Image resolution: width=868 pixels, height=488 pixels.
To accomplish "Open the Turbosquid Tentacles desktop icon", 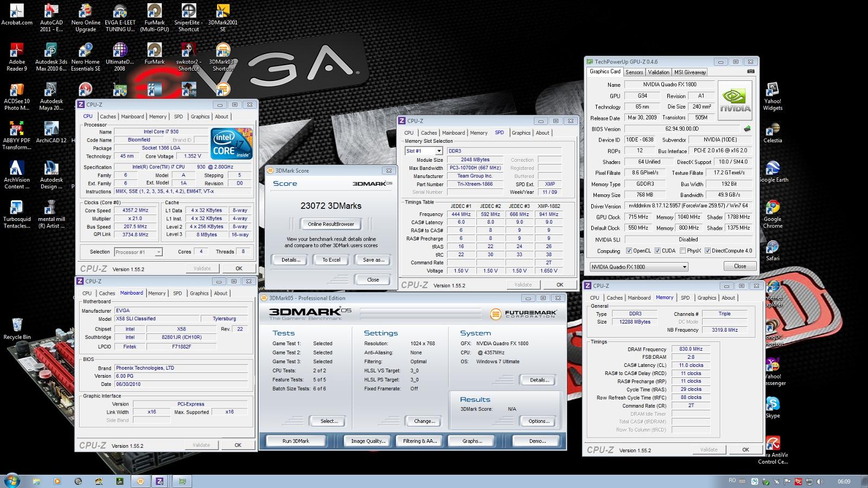I will click(x=17, y=214).
